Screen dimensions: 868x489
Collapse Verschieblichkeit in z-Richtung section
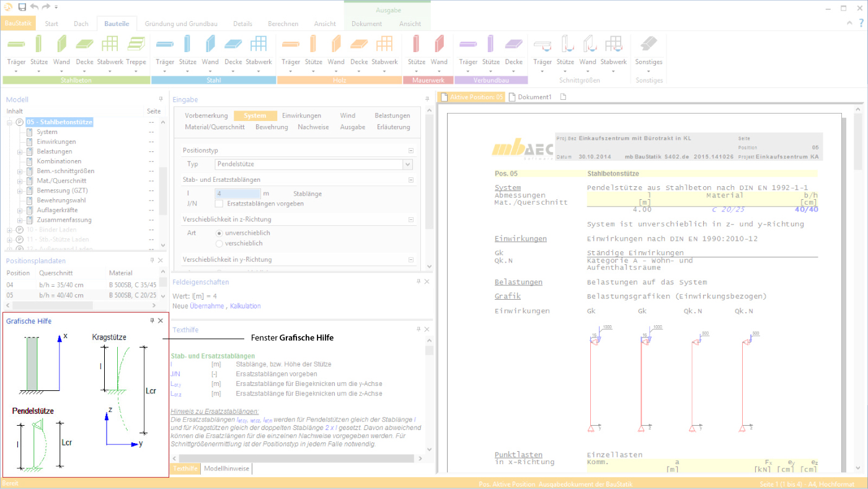pyautogui.click(x=410, y=220)
